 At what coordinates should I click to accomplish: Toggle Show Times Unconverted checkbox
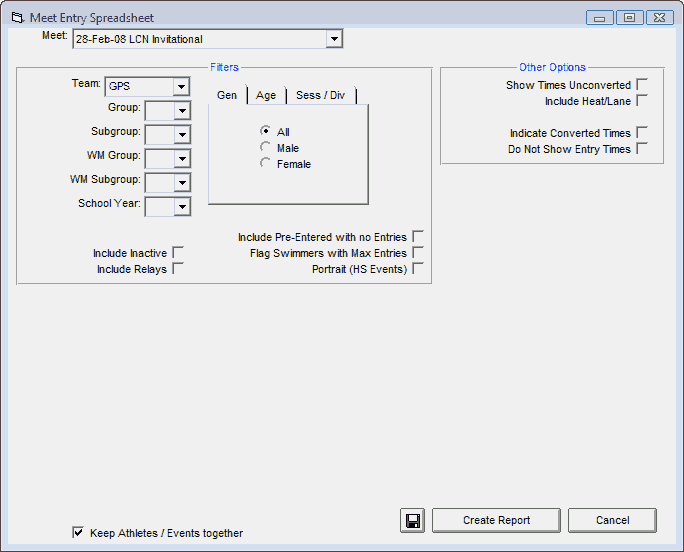(x=642, y=85)
